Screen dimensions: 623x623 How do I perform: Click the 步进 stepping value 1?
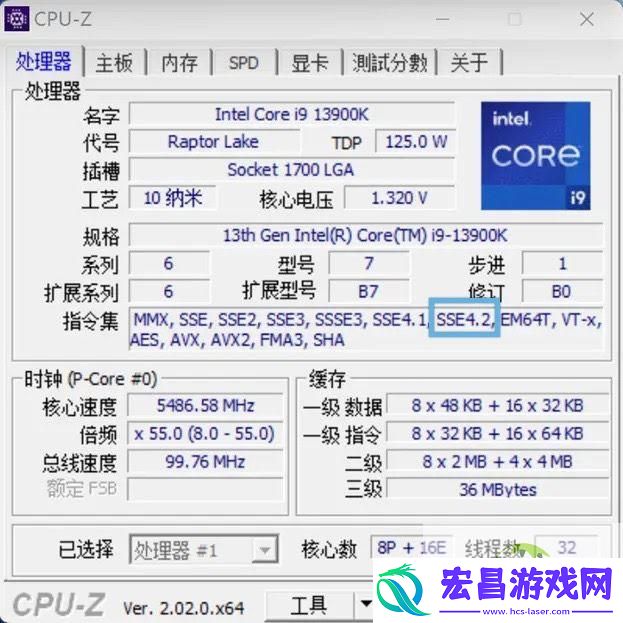[x=562, y=263]
